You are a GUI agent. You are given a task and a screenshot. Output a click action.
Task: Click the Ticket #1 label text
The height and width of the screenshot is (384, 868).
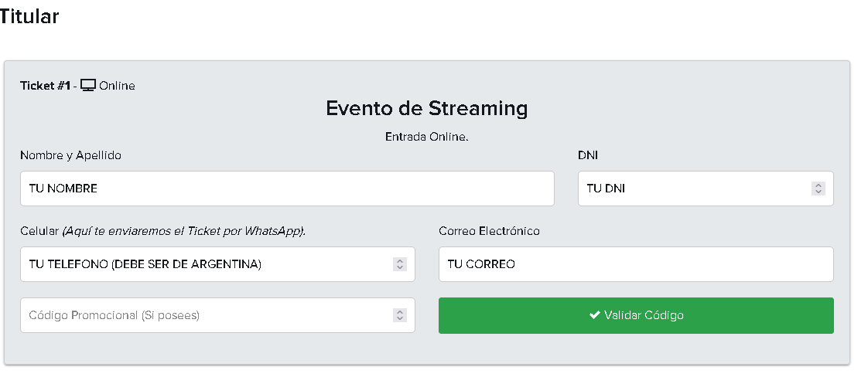point(46,86)
